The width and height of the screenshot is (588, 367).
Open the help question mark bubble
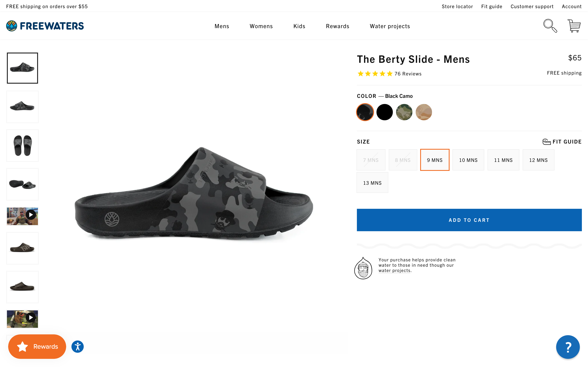click(568, 347)
